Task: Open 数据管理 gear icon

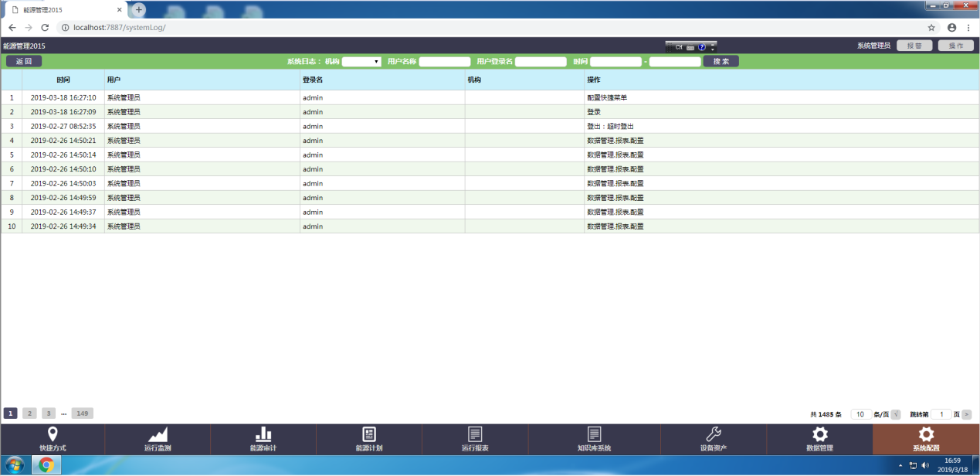Action: [x=819, y=434]
